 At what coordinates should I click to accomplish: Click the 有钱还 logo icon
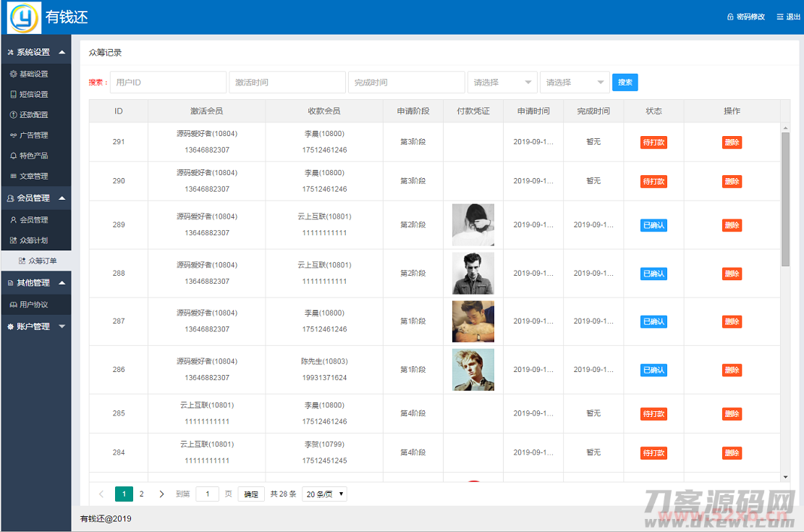click(x=23, y=17)
